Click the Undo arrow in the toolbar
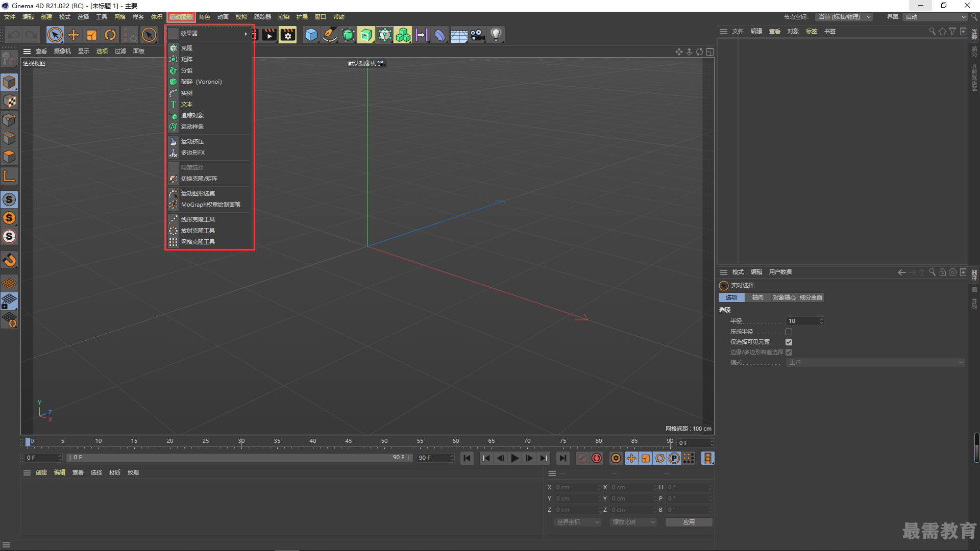 tap(14, 35)
